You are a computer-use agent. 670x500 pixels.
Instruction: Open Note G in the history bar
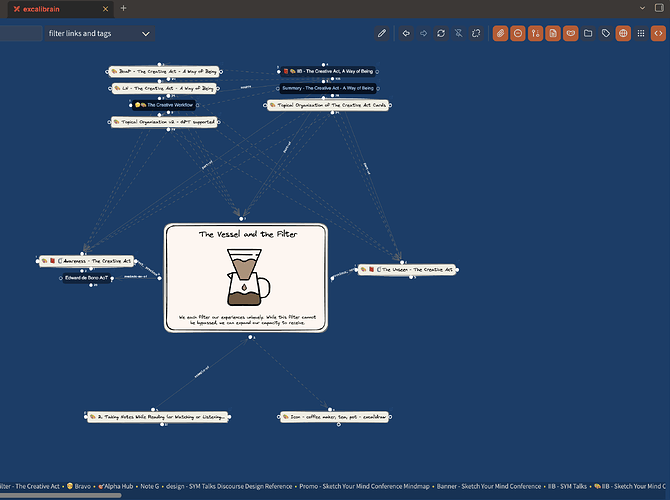(150, 486)
